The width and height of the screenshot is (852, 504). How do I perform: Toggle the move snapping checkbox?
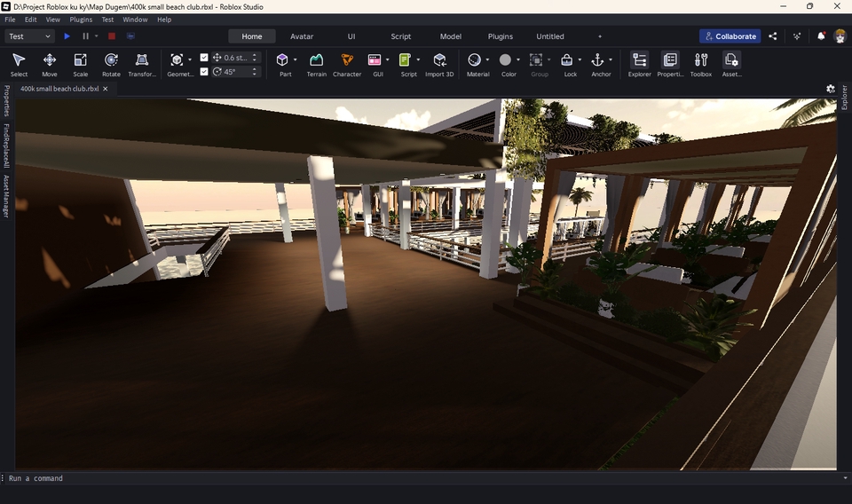(x=204, y=58)
